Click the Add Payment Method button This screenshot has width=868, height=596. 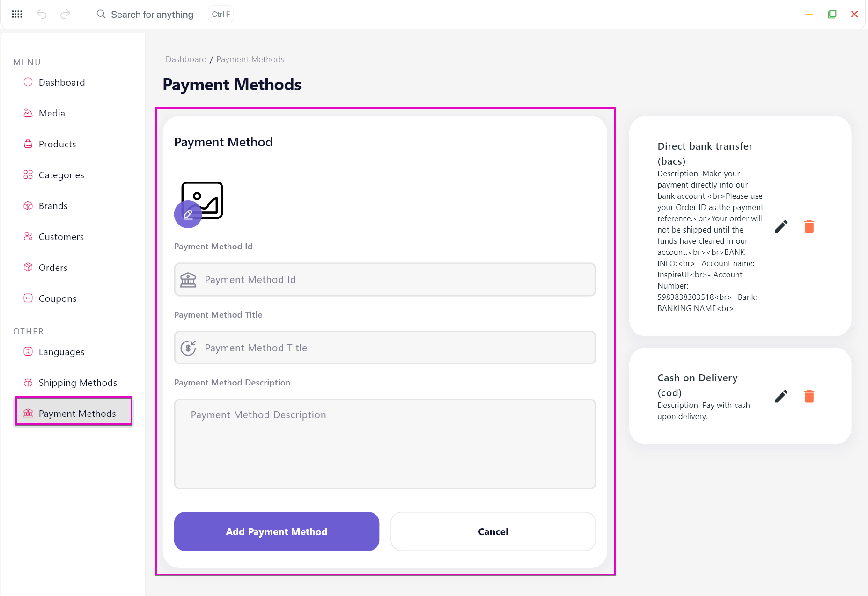tap(277, 531)
